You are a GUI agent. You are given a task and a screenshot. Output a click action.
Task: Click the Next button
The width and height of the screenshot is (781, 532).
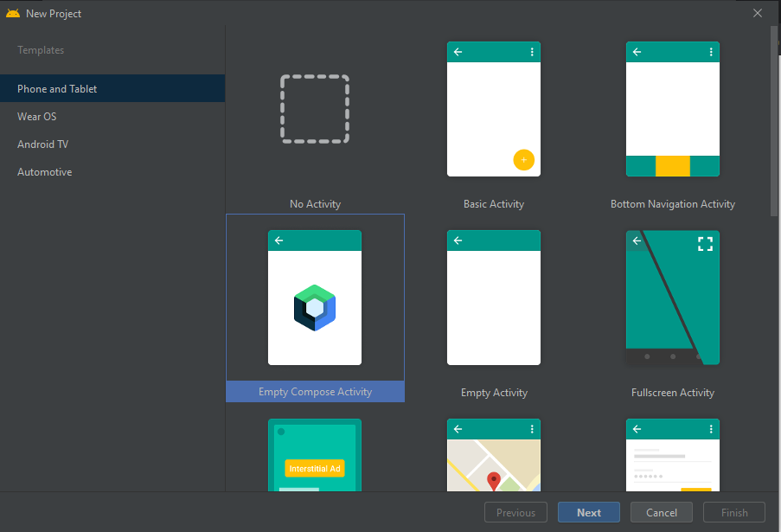[588, 511]
